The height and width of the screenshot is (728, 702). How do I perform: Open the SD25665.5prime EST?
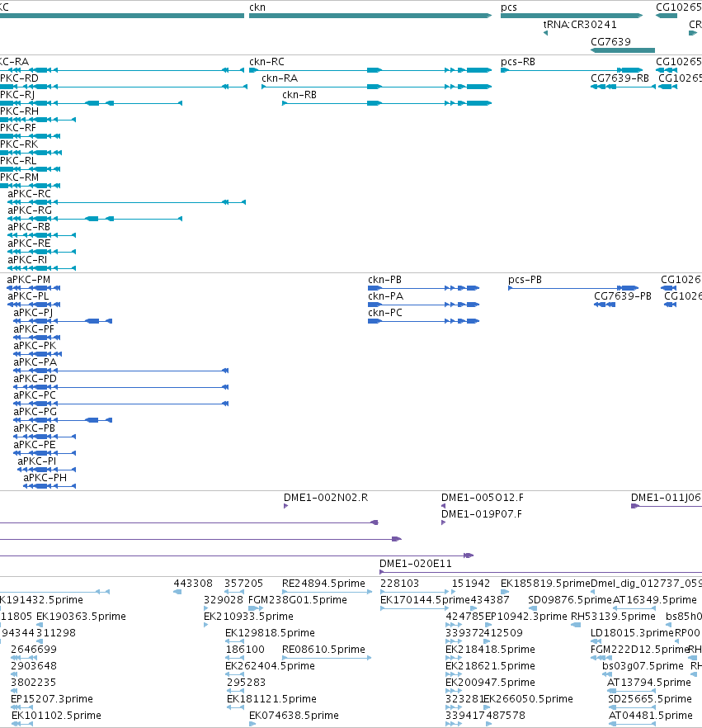tap(632, 707)
